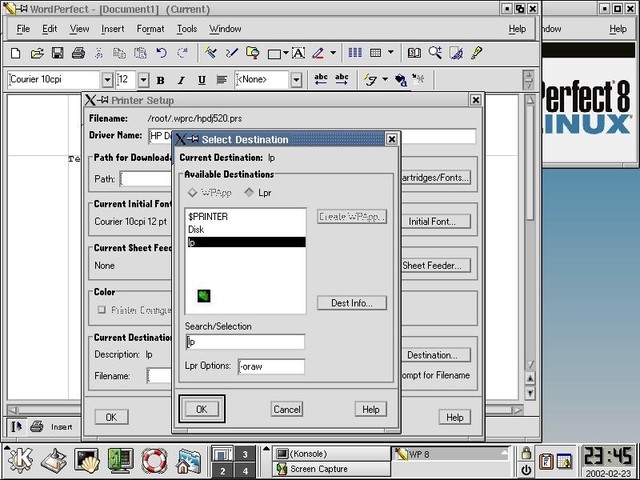Open the font size dropdown

[x=143, y=80]
